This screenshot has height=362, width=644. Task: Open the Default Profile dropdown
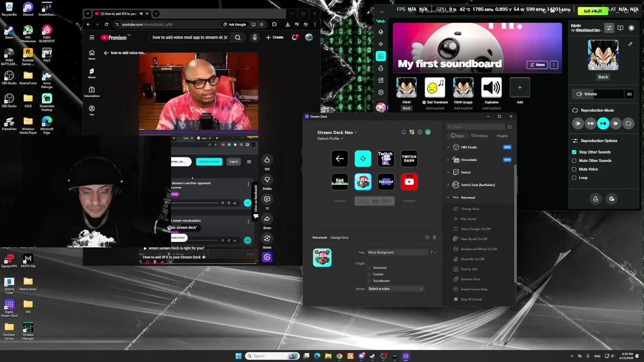pos(330,139)
